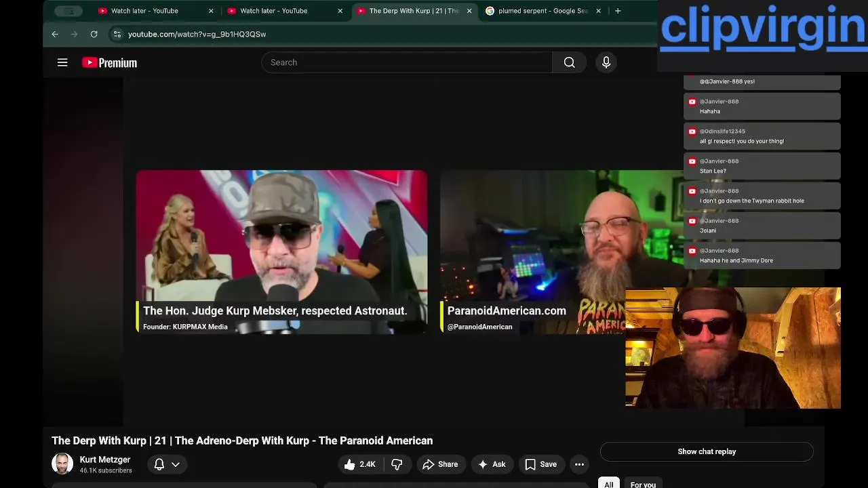The image size is (868, 488).
Task: Close The Derp With Kurp tab
Action: [x=469, y=11]
